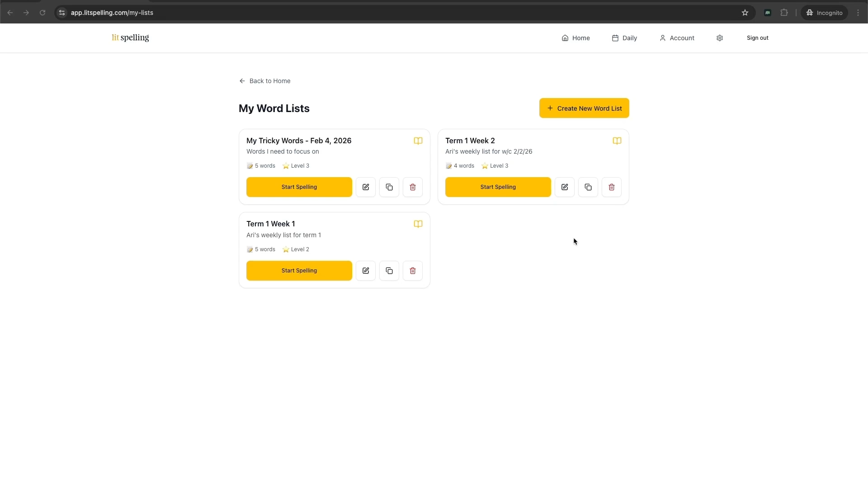868x488 pixels.
Task: Open book icon on Term 1 Week 1
Action: point(418,224)
